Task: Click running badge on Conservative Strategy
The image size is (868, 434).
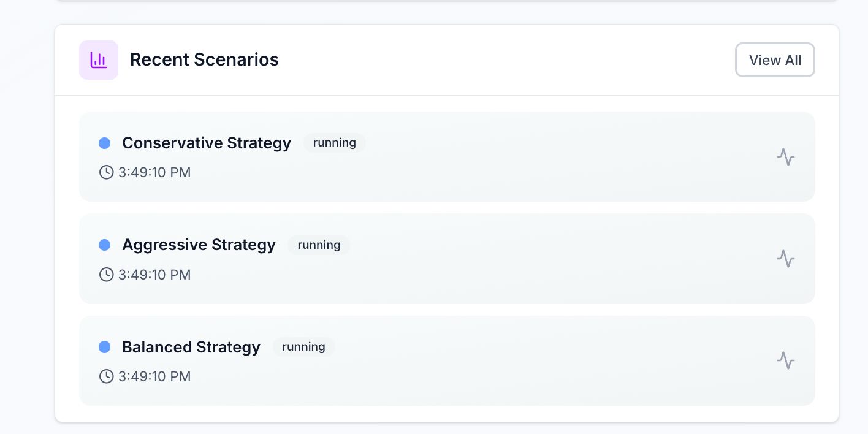Action: [x=334, y=143]
